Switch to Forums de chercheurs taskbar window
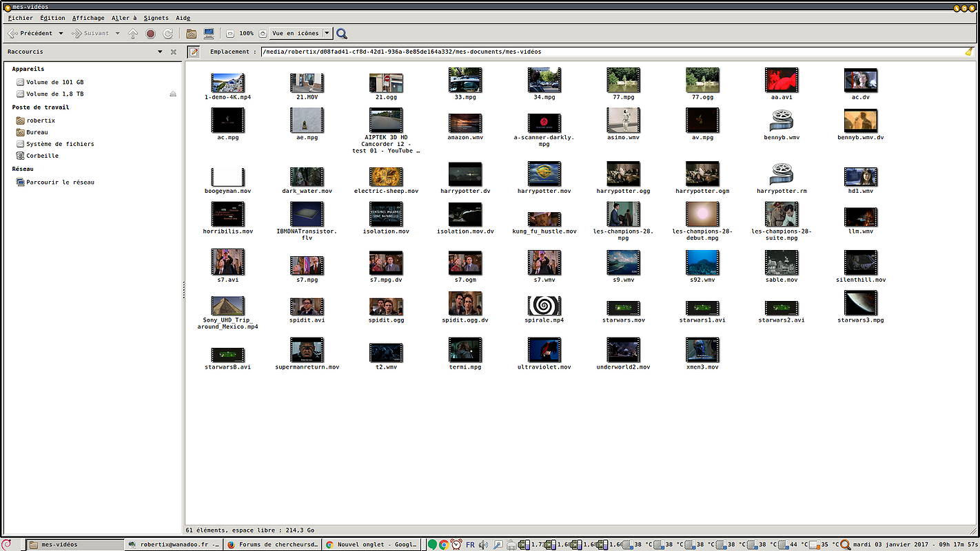 coord(273,544)
